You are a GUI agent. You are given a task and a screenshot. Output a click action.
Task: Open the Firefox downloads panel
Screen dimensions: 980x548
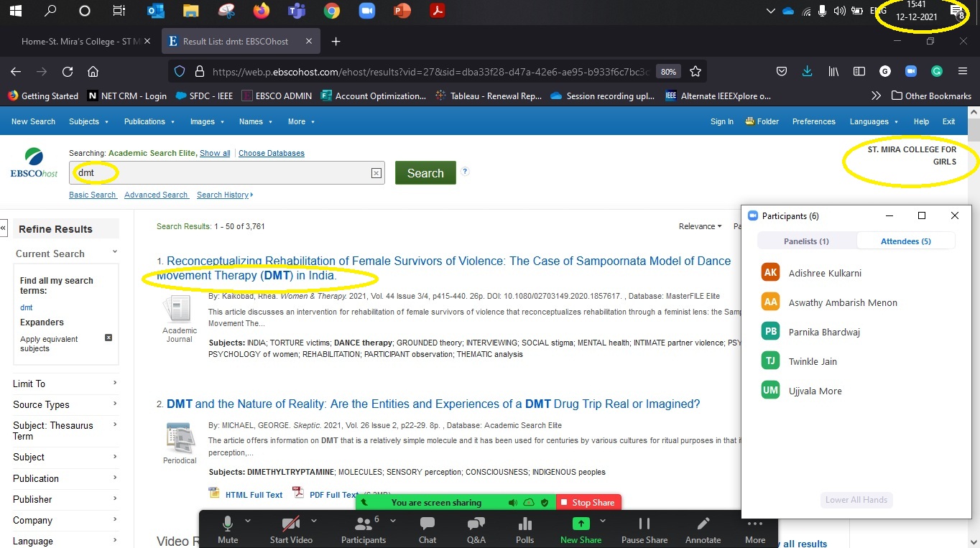pyautogui.click(x=808, y=71)
